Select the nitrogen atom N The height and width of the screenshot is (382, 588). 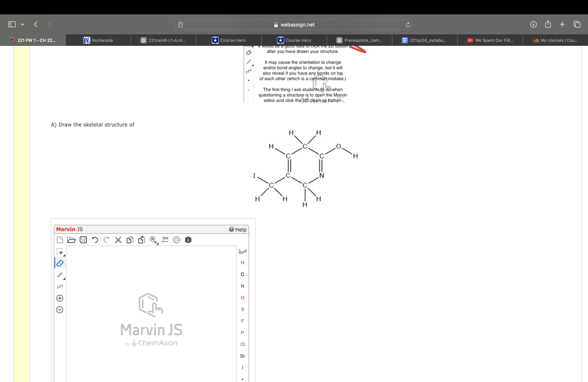click(x=243, y=286)
